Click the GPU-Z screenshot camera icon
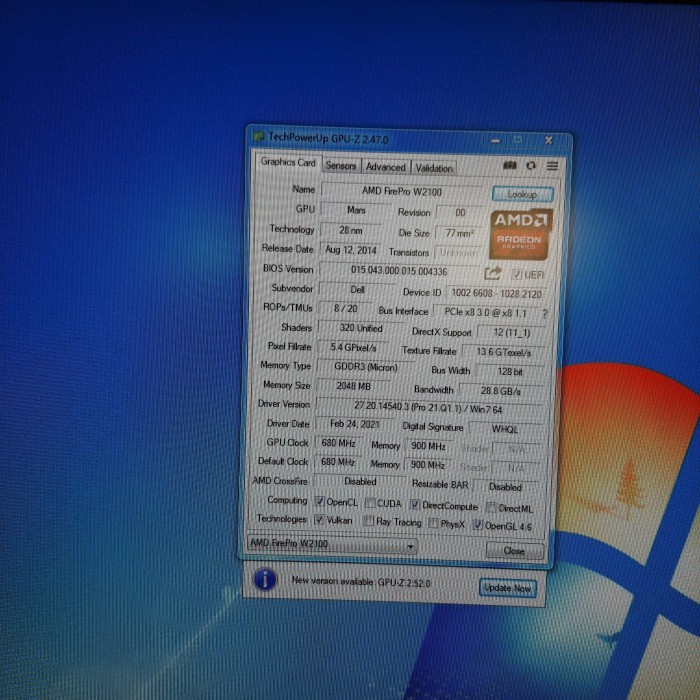Viewport: 700px width, 700px height. click(x=510, y=166)
